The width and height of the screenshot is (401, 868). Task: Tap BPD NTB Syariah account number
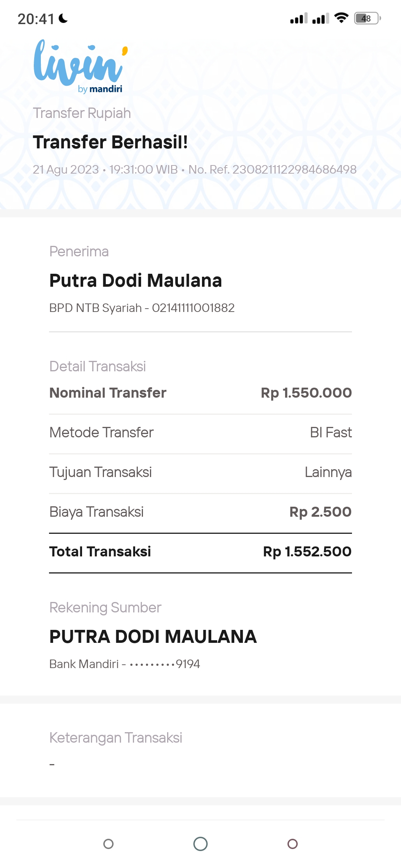click(x=142, y=308)
